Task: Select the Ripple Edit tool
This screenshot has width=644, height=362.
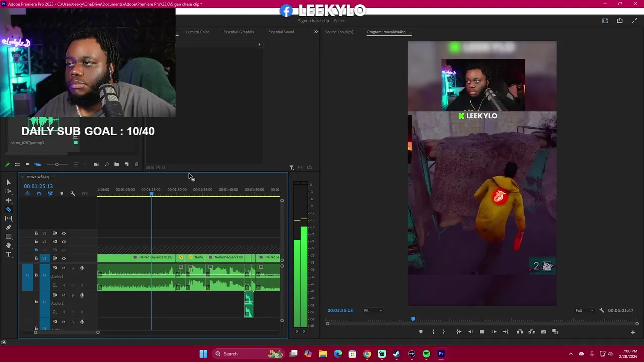Action: coord(9,200)
